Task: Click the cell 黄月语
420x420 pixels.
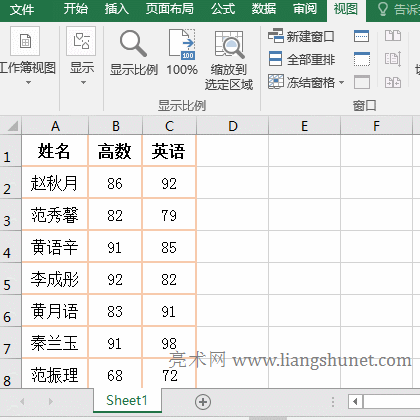Action: [55, 311]
